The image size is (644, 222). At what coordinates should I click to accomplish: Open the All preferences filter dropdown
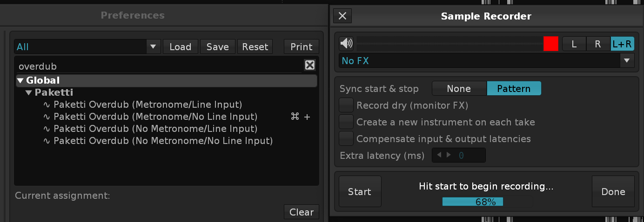tap(152, 47)
